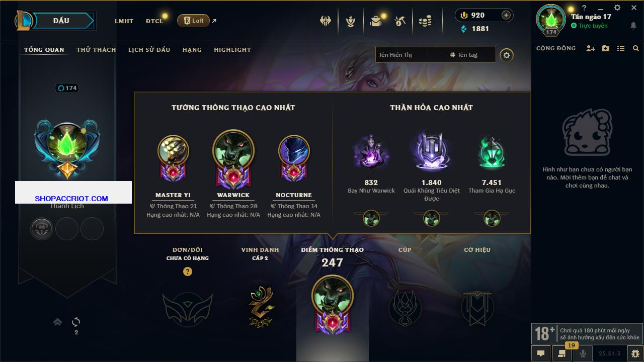644x362 pixels.
Task: Switch to the THỬ THÁCH tab
Action: coord(96,50)
